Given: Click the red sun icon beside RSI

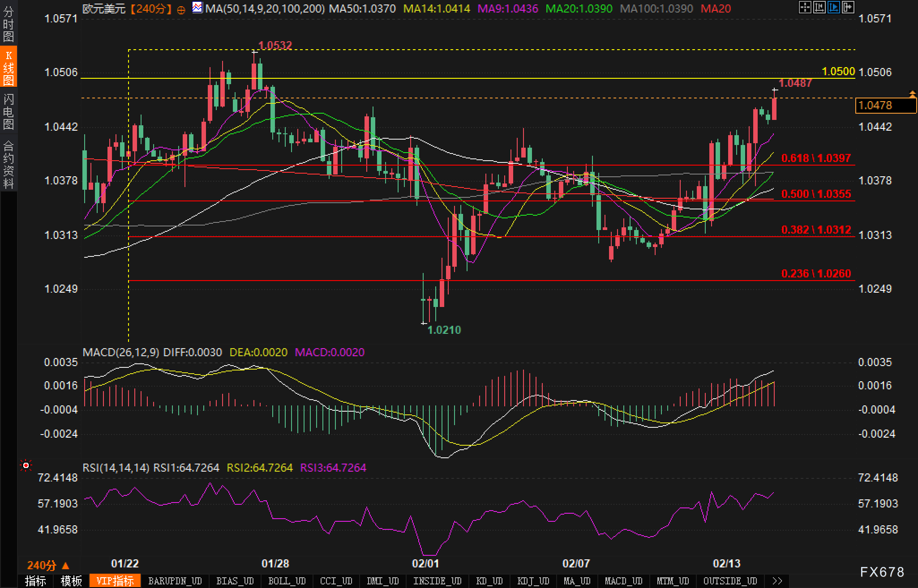Looking at the screenshot, I should click(26, 466).
